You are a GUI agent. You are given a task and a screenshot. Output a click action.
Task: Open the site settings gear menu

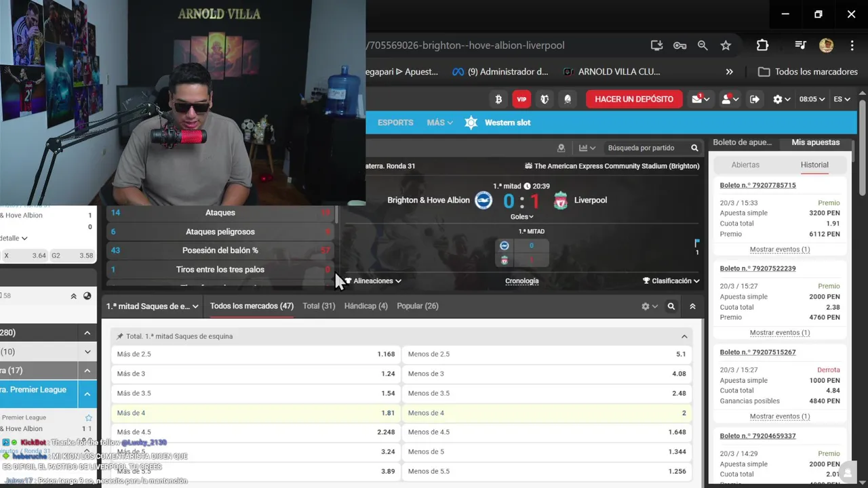pos(782,99)
